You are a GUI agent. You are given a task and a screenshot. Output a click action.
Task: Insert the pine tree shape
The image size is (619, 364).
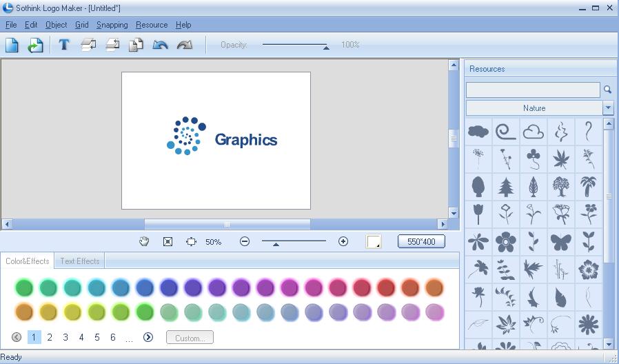pyautogui.click(x=506, y=187)
